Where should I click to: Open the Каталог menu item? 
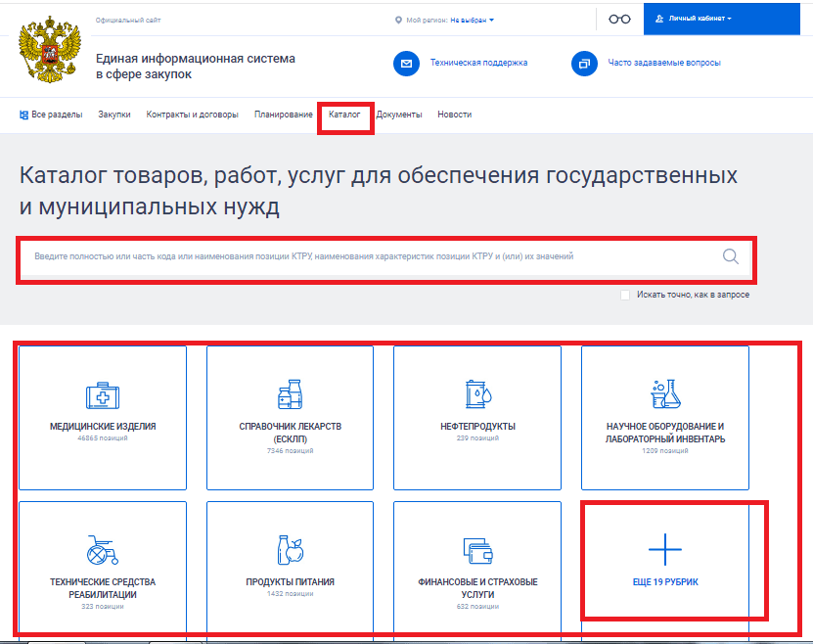click(344, 115)
